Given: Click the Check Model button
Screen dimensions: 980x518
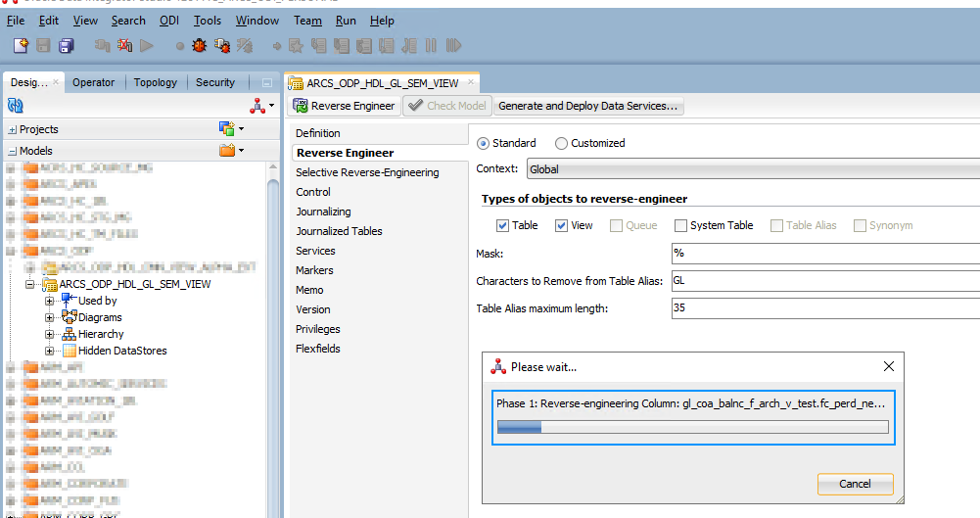Looking at the screenshot, I should click(447, 106).
